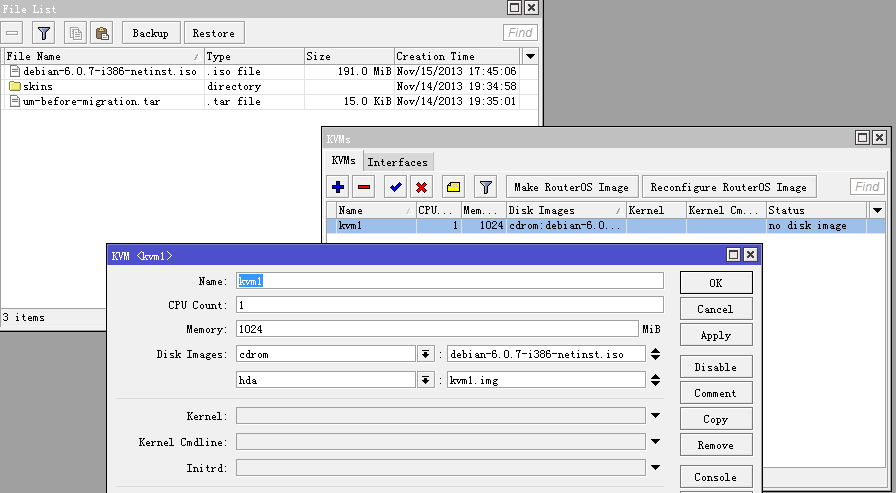
Task: Select the kvm1 row in KVMs list
Action: click(606, 226)
